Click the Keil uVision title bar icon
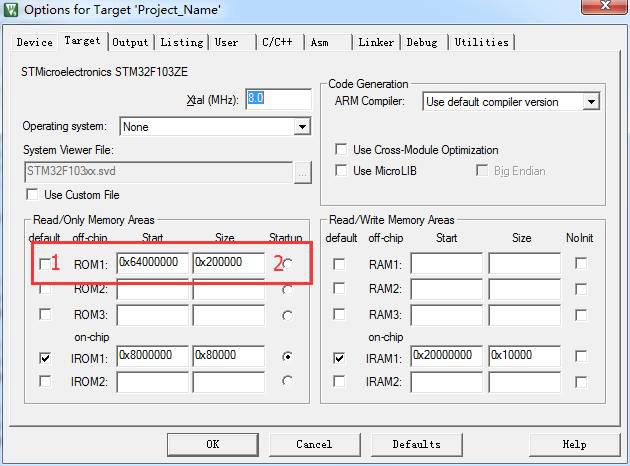 tap(11, 9)
